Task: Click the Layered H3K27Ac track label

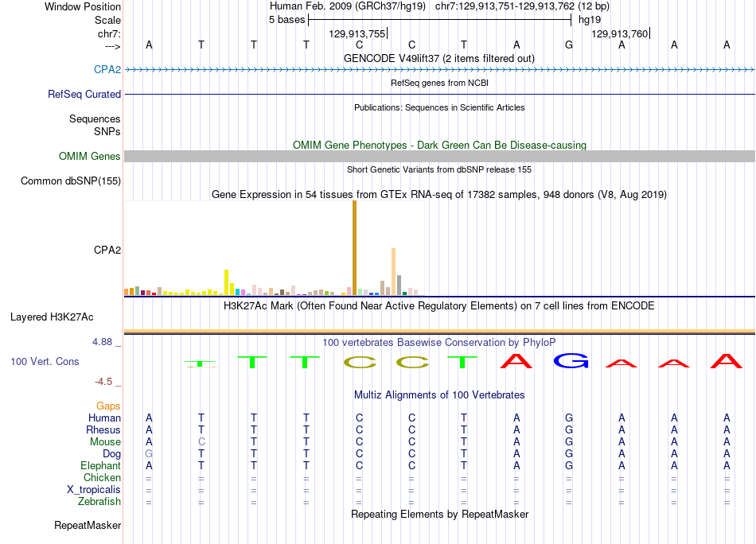Action: coord(52,317)
